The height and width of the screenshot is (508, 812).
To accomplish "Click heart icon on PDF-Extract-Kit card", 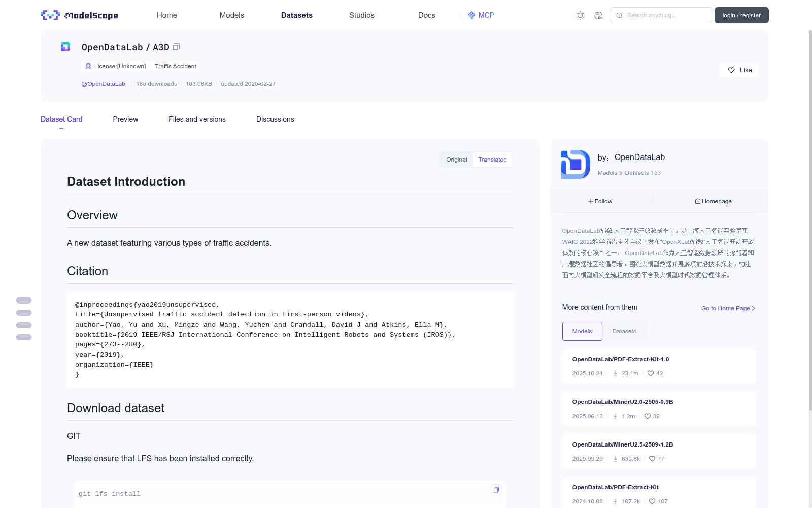I will coord(652,501).
